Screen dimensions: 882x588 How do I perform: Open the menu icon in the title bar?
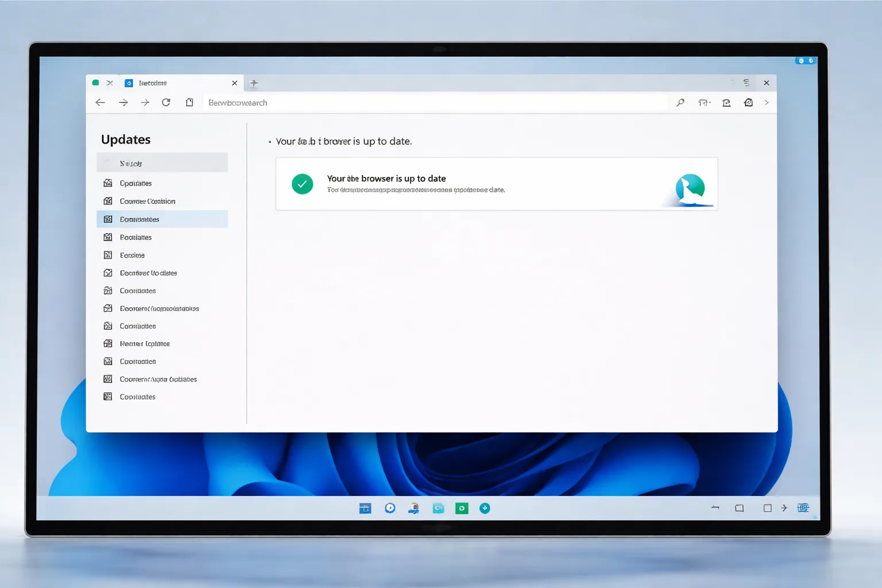click(x=746, y=83)
